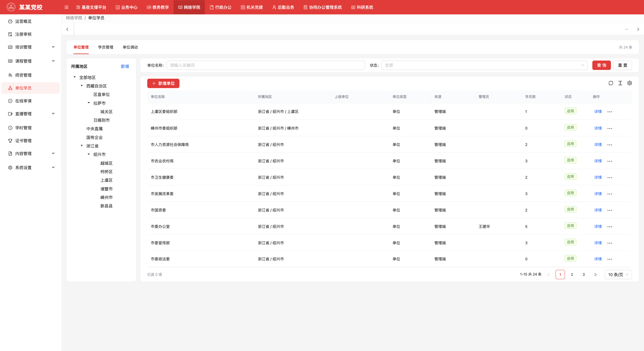Open 注册审核 in the sidebar
The image size is (644, 351).
point(30,34)
